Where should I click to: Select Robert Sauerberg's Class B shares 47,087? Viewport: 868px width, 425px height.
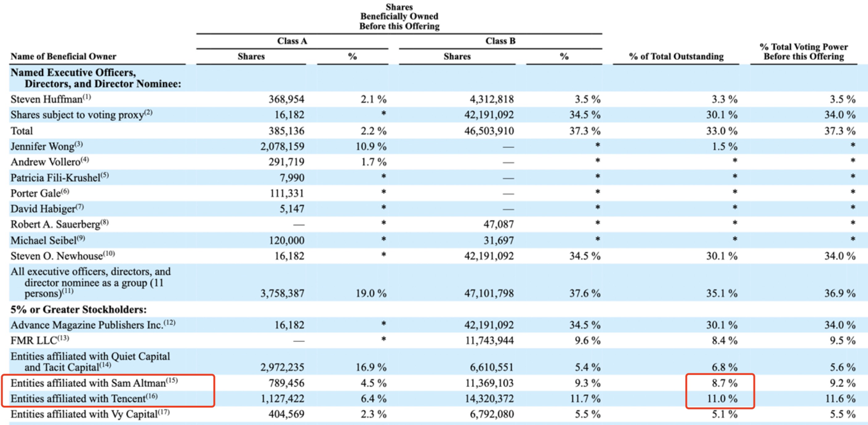pyautogui.click(x=498, y=225)
